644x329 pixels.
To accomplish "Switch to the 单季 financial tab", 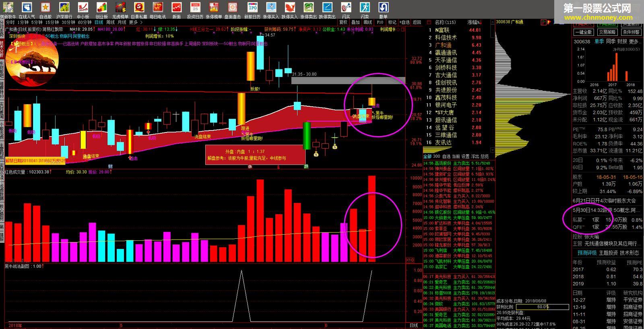I will click(x=599, y=41).
